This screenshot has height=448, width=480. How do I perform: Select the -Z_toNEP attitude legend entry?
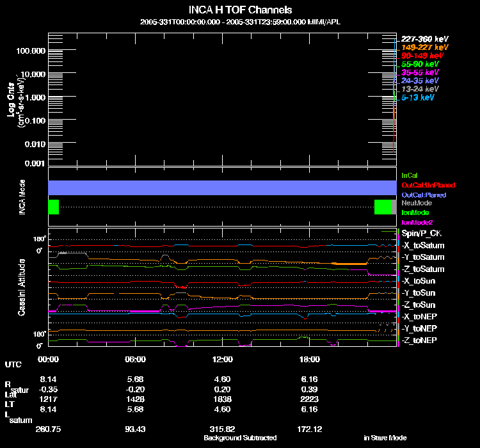[420, 340]
